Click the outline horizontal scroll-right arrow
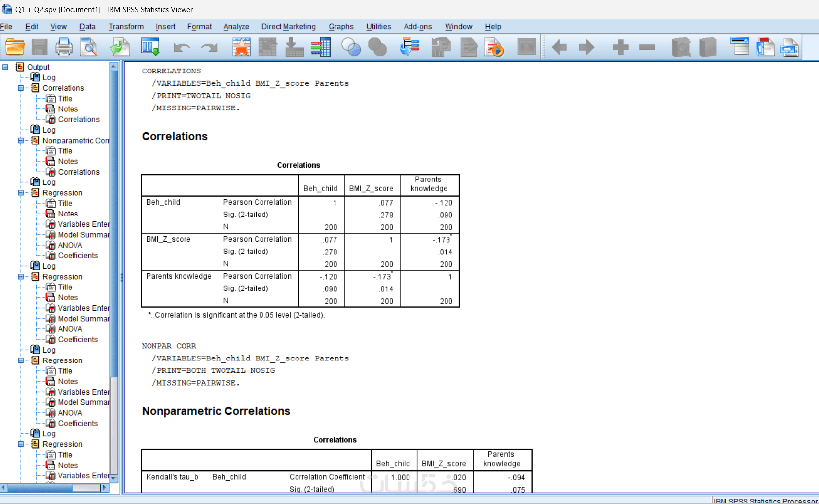 104,488
